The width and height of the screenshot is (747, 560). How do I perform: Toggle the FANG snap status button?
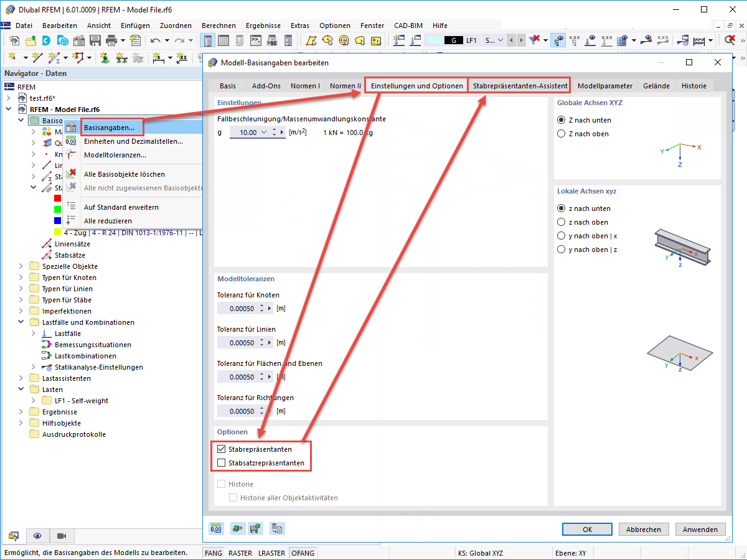click(x=214, y=553)
